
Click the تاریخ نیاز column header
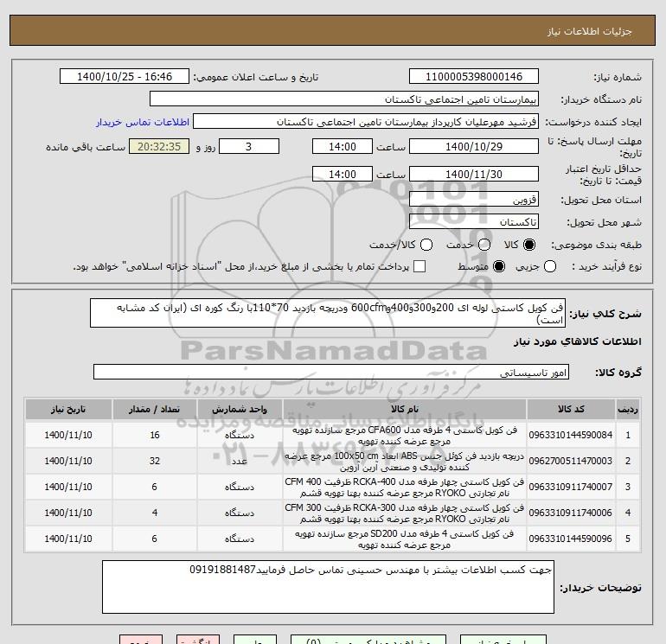[x=68, y=409]
